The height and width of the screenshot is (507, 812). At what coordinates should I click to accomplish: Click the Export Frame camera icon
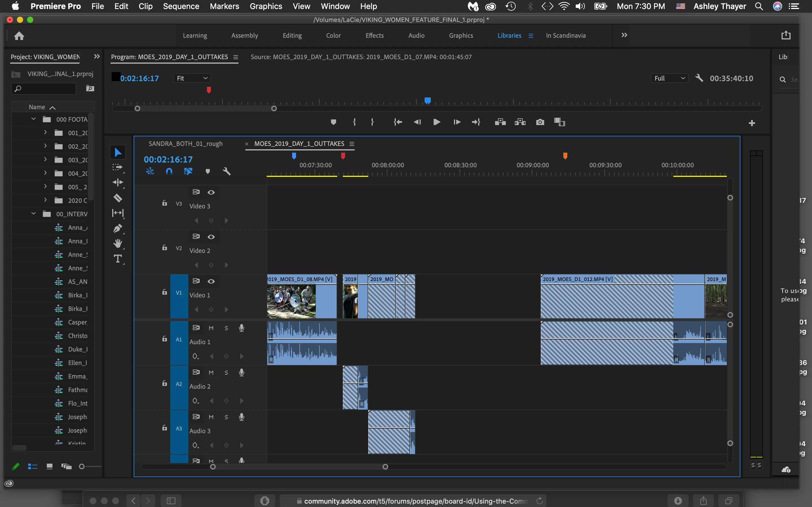pos(540,122)
